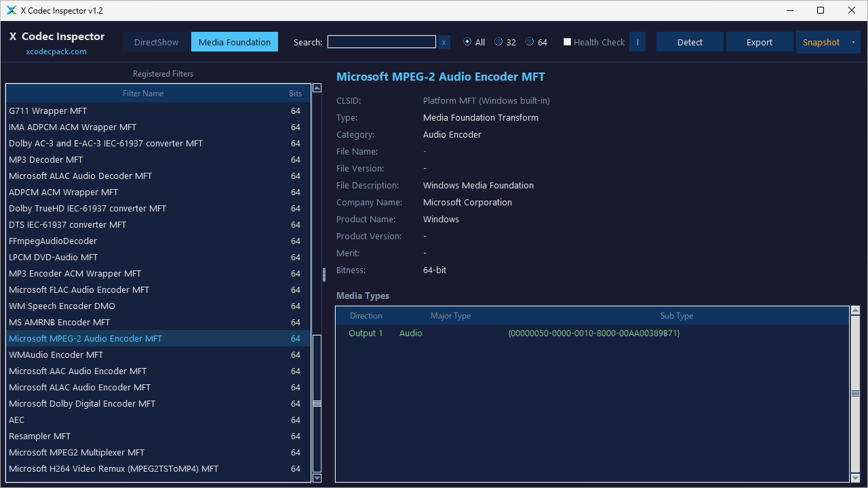Viewport: 868px width, 488px height.
Task: Enable the Health Check checkbox
Action: 567,41
